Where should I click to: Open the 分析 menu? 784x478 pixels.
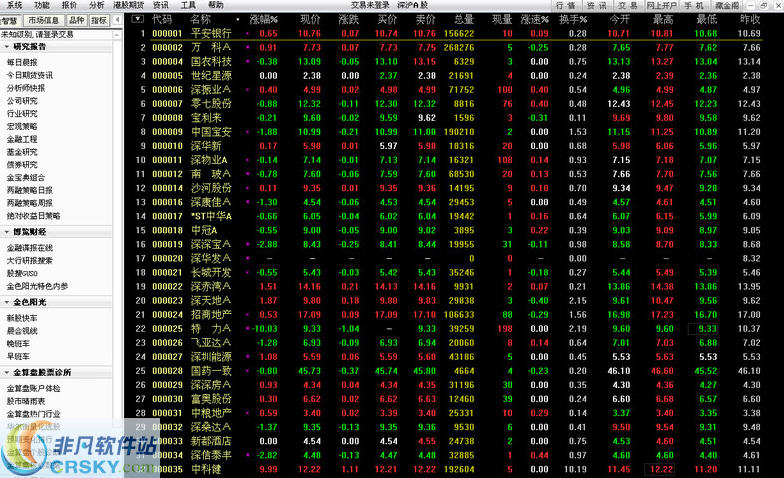96,5
